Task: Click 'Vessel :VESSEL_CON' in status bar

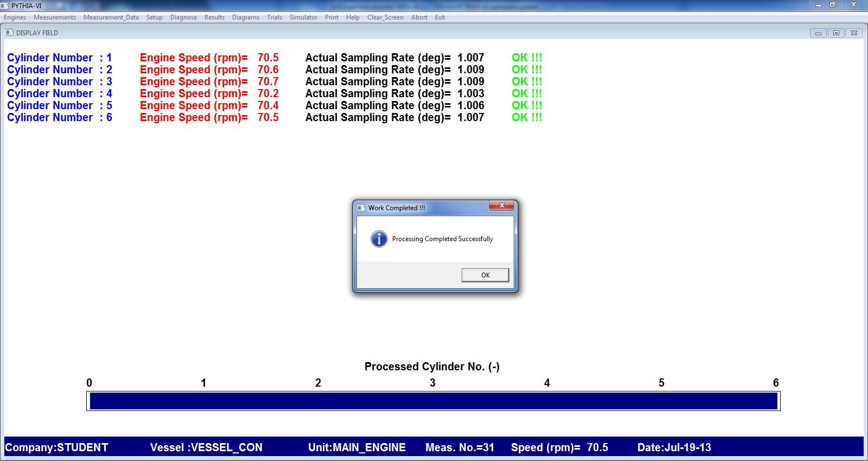Action: point(206,447)
